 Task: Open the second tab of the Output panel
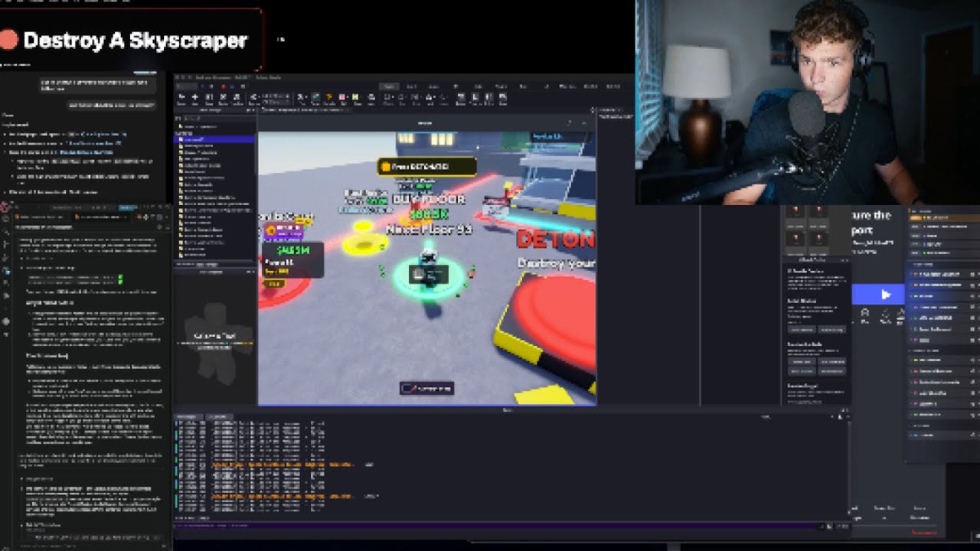(219, 416)
